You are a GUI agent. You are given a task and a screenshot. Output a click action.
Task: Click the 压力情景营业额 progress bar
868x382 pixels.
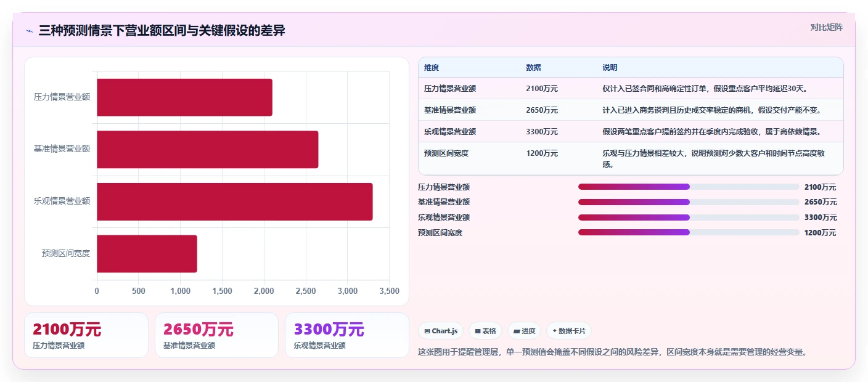[x=689, y=187]
